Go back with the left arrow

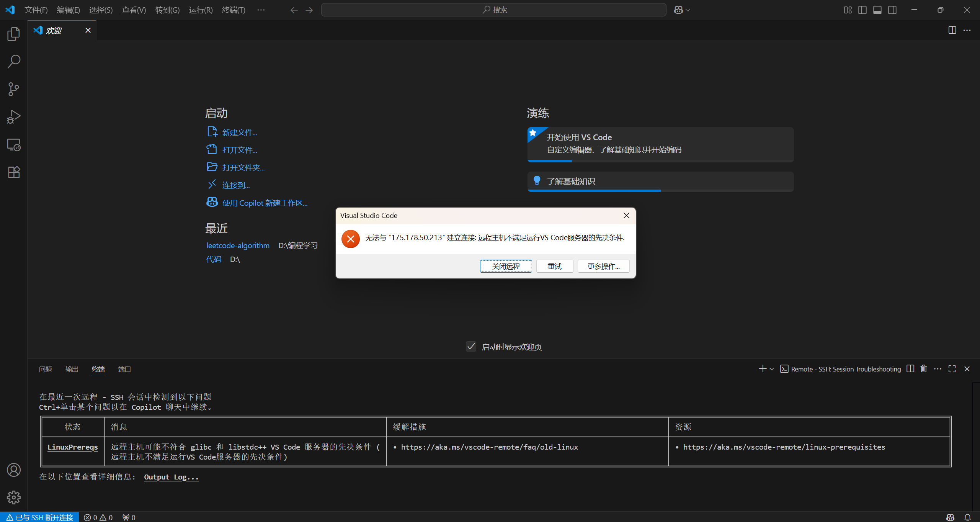pyautogui.click(x=294, y=10)
